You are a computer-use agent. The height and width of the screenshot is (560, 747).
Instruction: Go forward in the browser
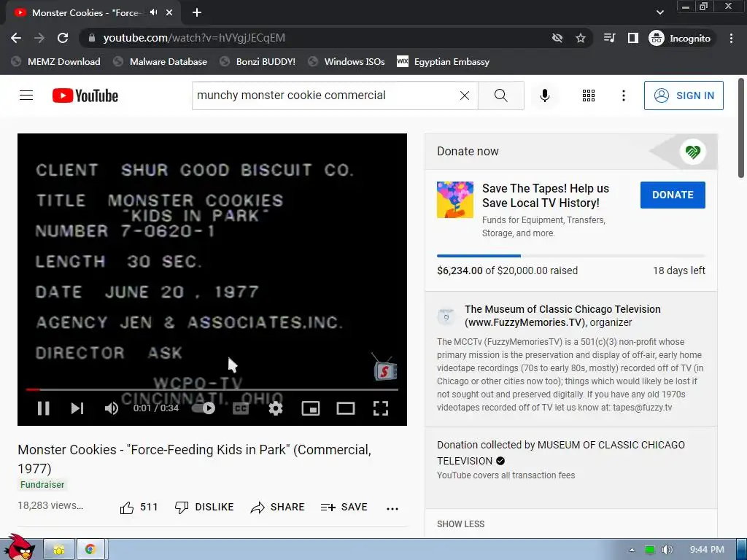(x=39, y=38)
